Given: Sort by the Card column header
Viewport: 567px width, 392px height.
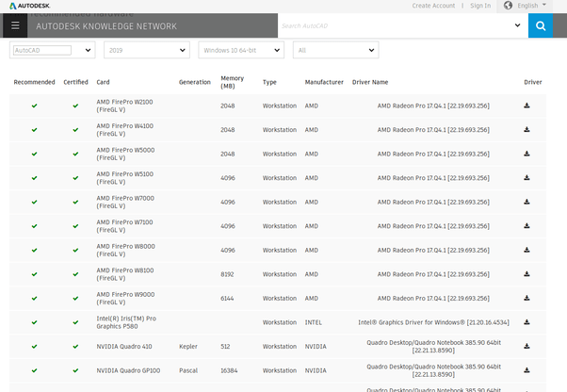Looking at the screenshot, I should 103,82.
